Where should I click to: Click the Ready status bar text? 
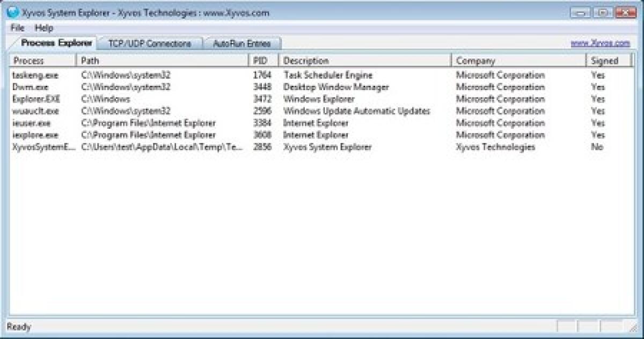point(19,327)
